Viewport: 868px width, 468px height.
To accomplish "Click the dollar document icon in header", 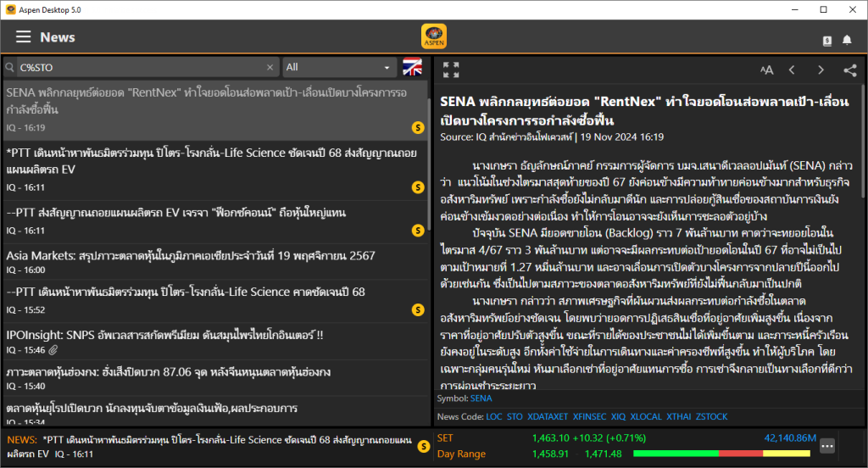I will click(x=827, y=41).
